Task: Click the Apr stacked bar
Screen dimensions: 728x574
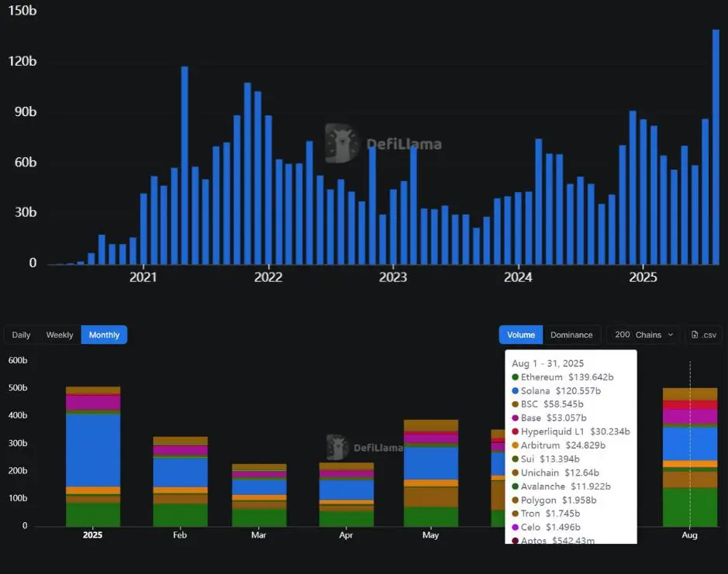Action: [x=347, y=495]
